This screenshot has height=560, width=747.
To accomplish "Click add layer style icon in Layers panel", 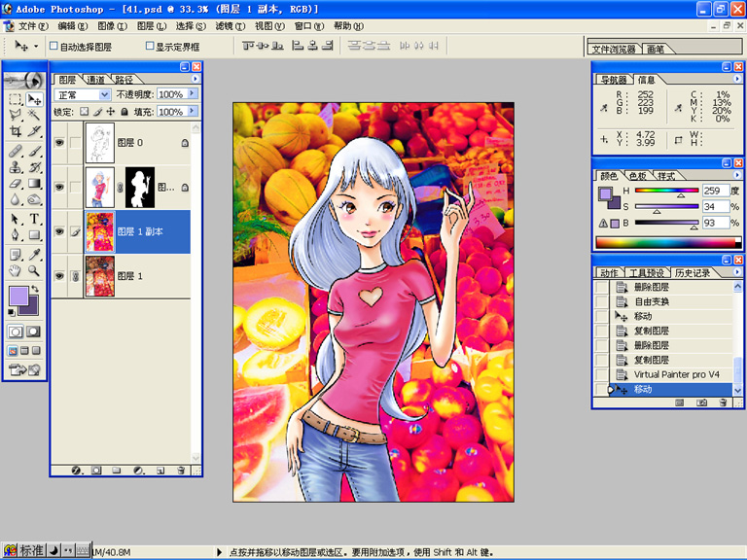I will (x=76, y=470).
